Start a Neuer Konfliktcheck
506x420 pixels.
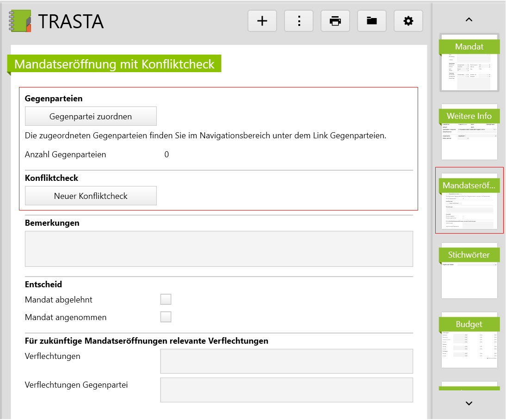tap(91, 196)
